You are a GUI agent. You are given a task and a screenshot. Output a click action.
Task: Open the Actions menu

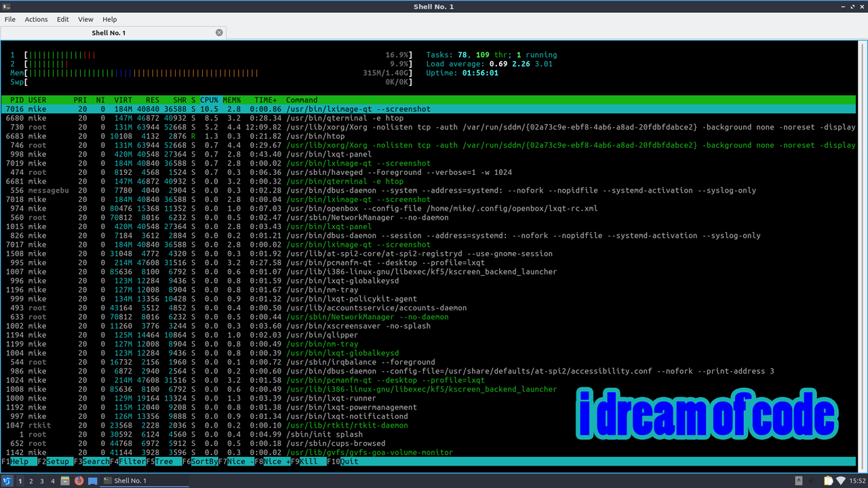click(x=36, y=20)
